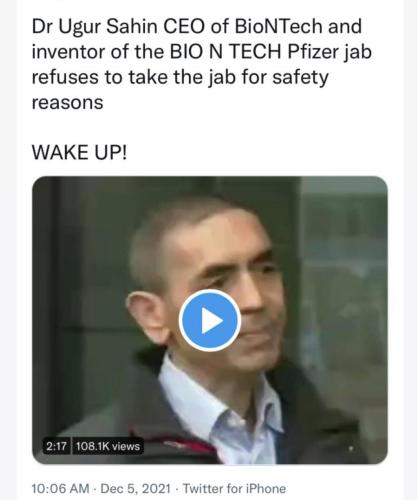Open the Twitter for iPhone source link

(234, 489)
